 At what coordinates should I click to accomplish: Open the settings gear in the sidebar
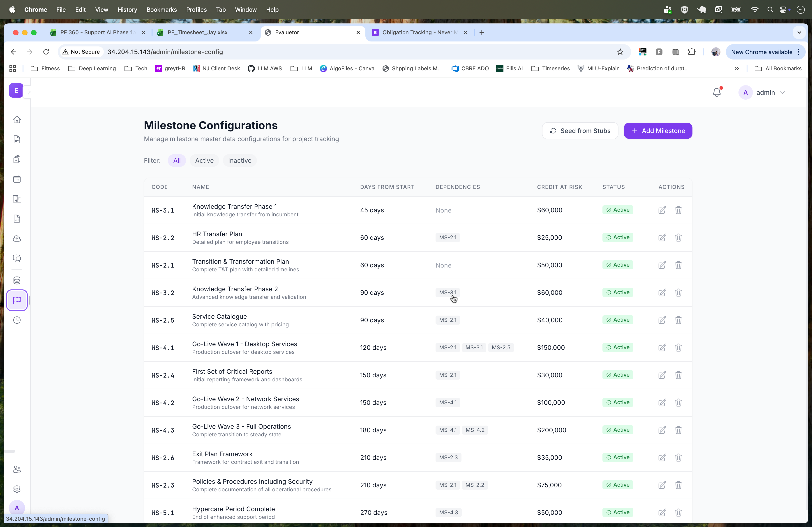[x=17, y=489]
